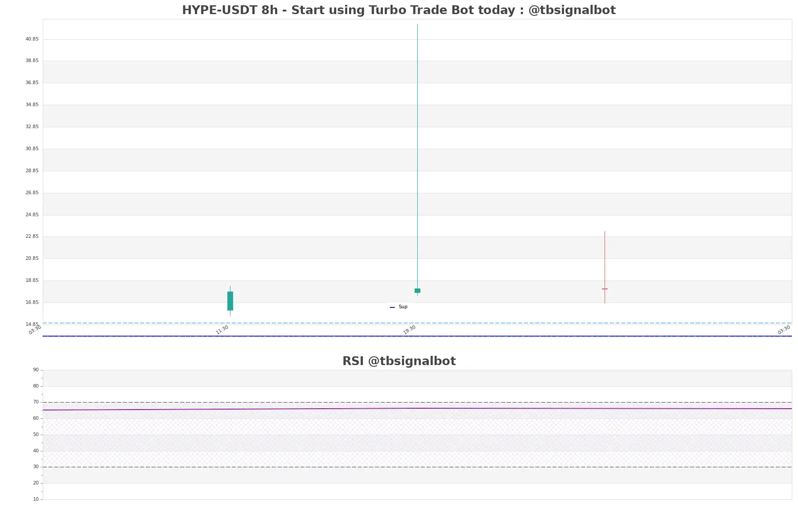This screenshot has width=798, height=532.
Task: Select the small green candle body at 19:30
Action: (417, 291)
